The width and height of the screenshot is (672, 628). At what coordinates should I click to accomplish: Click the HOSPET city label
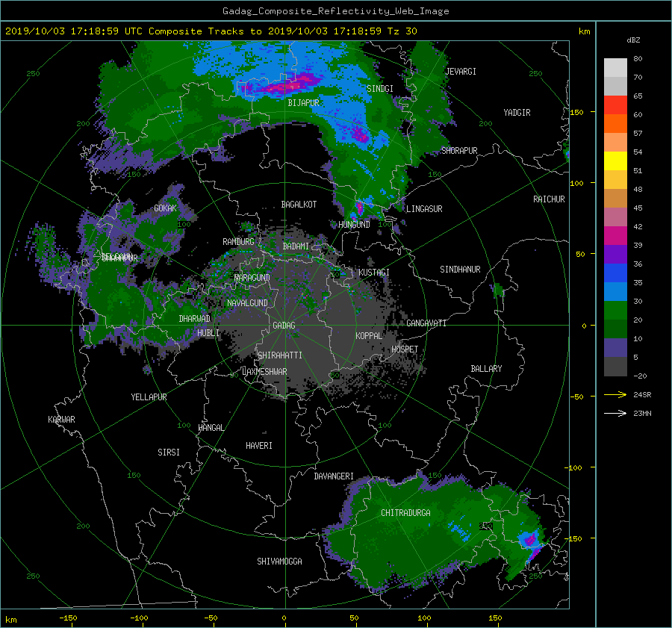point(405,349)
